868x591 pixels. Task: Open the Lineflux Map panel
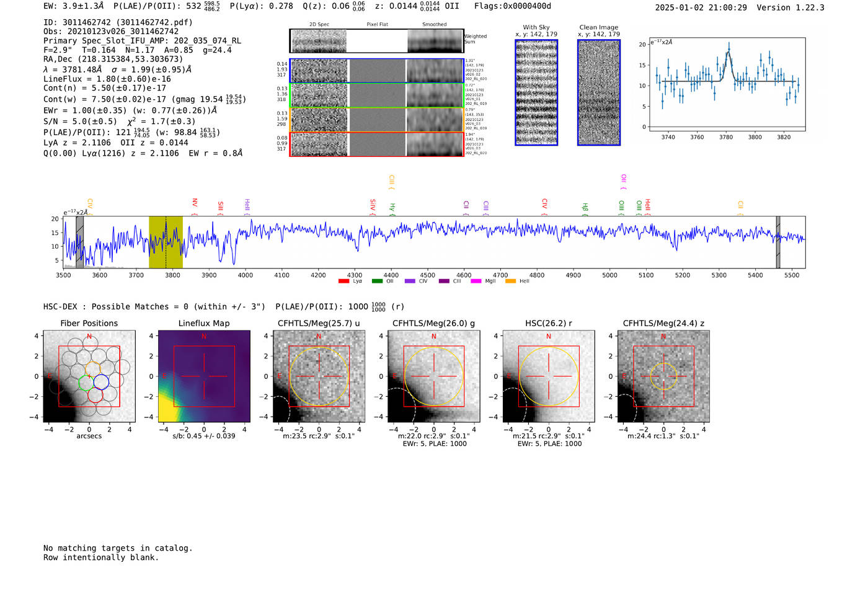tap(204, 376)
